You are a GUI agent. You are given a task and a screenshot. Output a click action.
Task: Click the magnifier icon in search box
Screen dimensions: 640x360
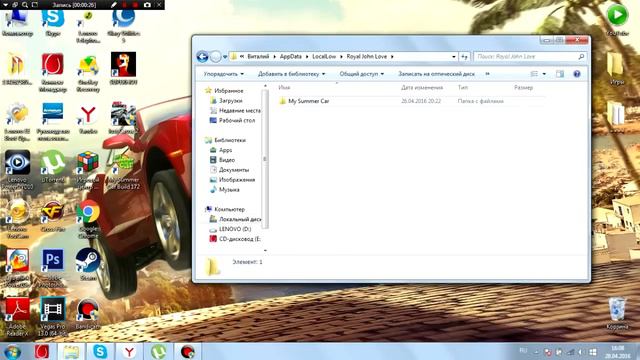(x=581, y=56)
